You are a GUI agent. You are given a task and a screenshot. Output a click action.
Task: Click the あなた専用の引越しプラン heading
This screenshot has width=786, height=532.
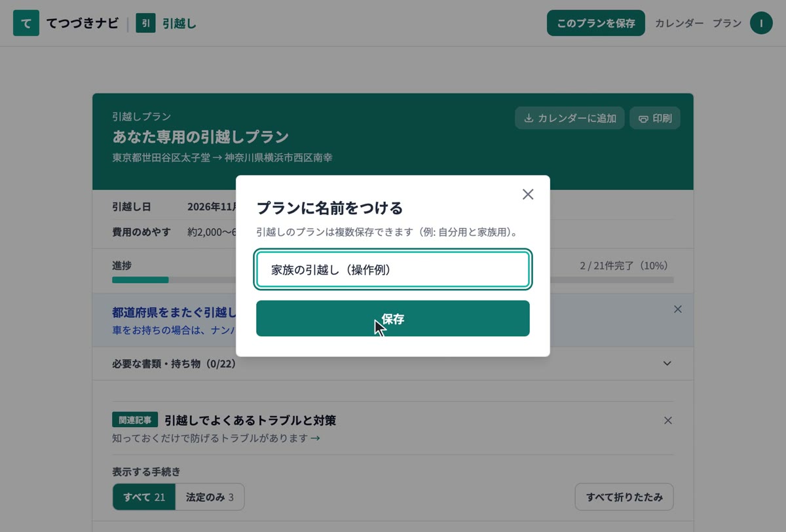pos(200,137)
